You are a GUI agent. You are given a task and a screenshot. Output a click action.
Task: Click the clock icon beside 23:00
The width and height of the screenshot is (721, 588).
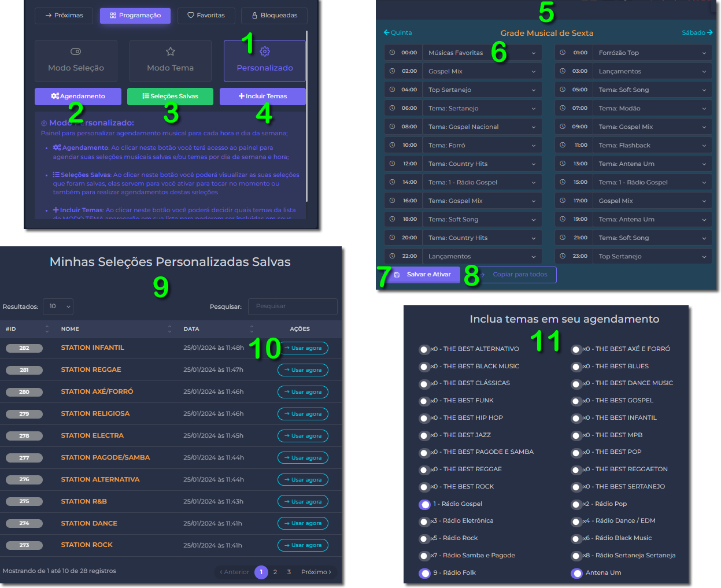click(563, 256)
